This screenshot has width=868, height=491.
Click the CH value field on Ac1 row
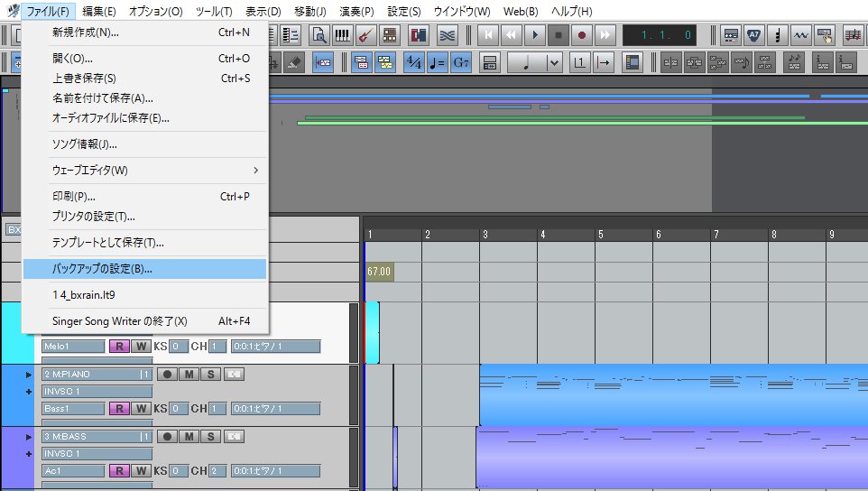pyautogui.click(x=217, y=471)
